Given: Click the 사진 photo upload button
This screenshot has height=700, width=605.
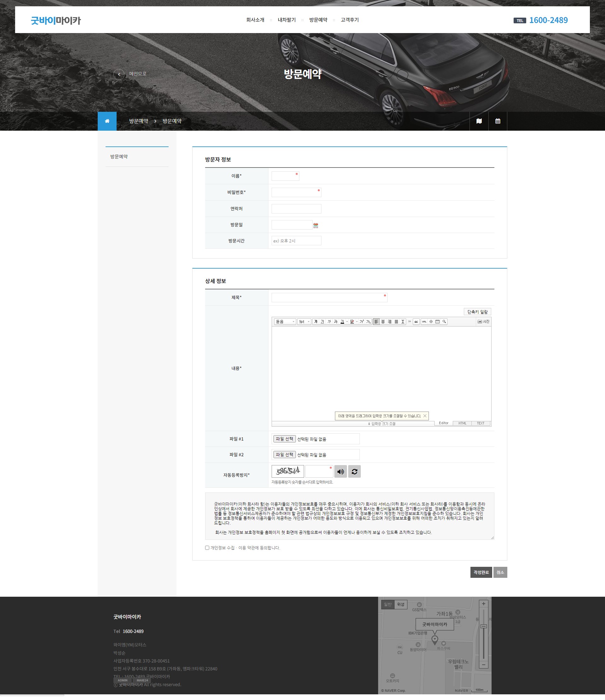Looking at the screenshot, I should (x=484, y=322).
